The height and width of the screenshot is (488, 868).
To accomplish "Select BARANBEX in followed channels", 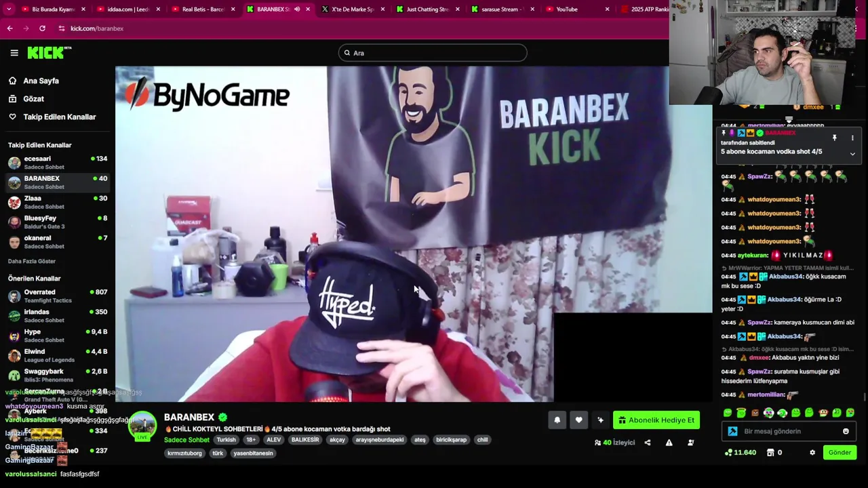I will click(57, 182).
